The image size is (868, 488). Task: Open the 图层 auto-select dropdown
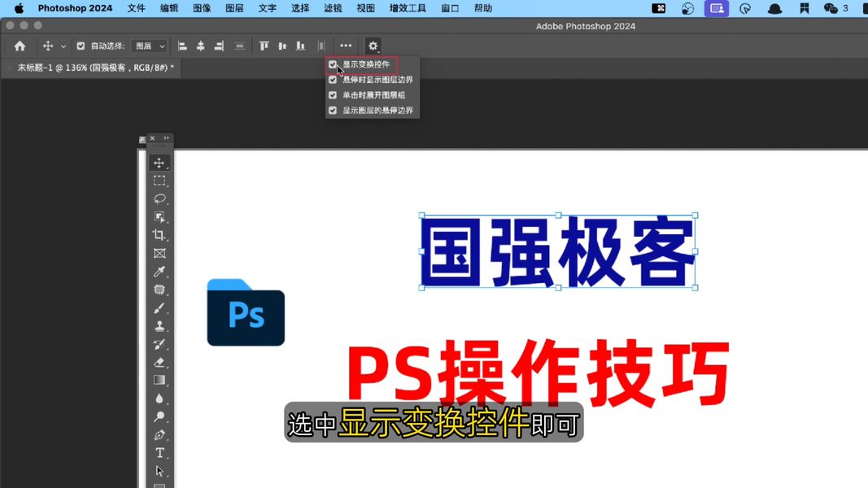point(150,46)
